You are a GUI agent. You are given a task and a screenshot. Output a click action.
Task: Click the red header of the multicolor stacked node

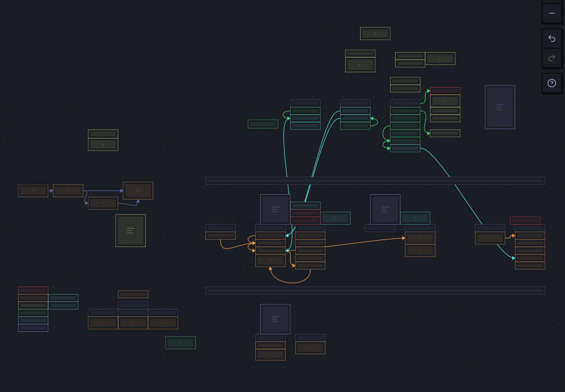[x=33, y=291]
